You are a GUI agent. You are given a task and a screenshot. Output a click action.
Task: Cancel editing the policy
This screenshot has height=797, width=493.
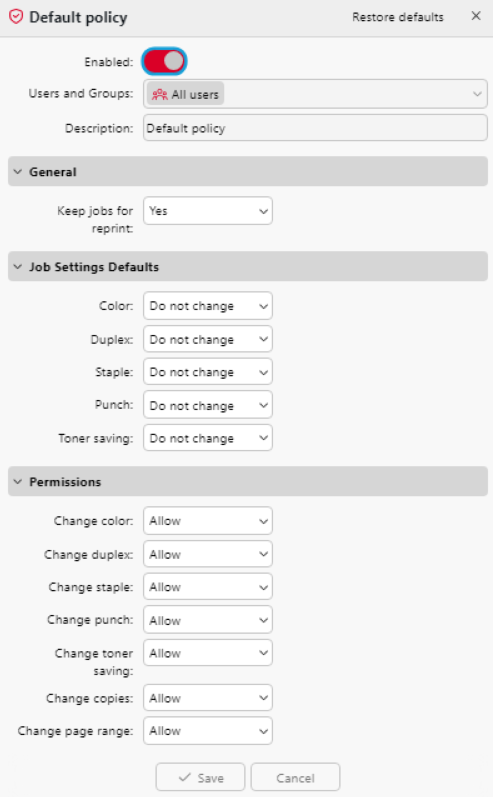tap(295, 778)
